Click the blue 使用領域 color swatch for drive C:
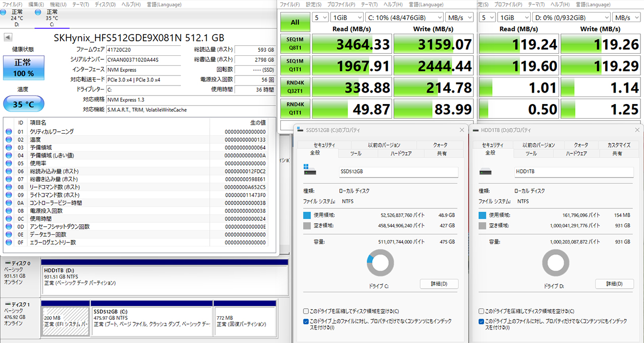This screenshot has height=343, width=644. pyautogui.click(x=307, y=215)
